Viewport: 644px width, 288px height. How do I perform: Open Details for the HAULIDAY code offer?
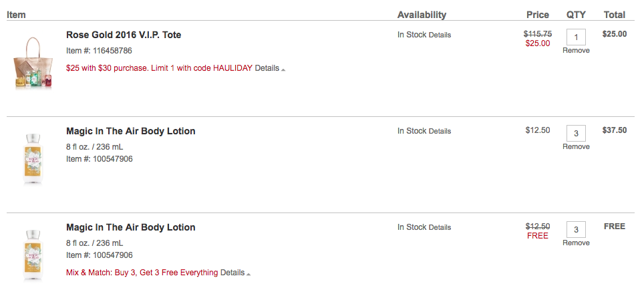coord(267,68)
